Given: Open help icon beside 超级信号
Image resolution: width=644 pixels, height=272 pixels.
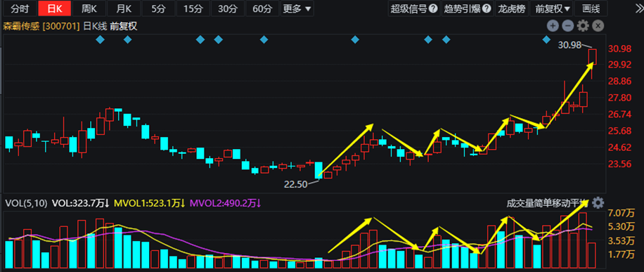Looking at the screenshot, I should coord(433,8).
